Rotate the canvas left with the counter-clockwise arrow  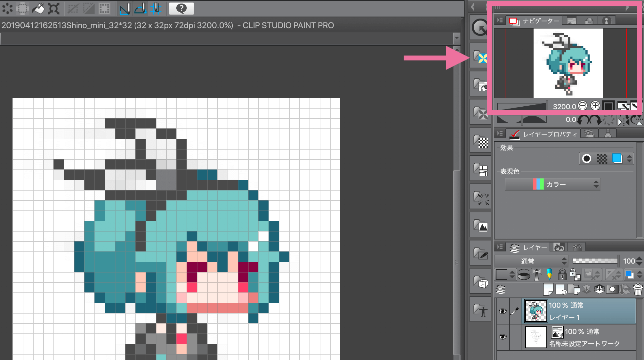click(583, 120)
